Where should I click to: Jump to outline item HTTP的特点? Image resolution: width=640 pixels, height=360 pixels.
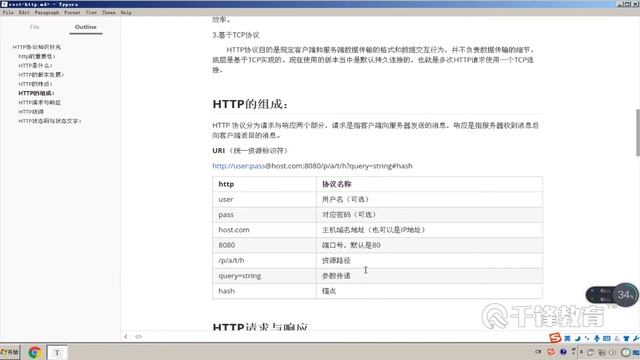tap(35, 84)
